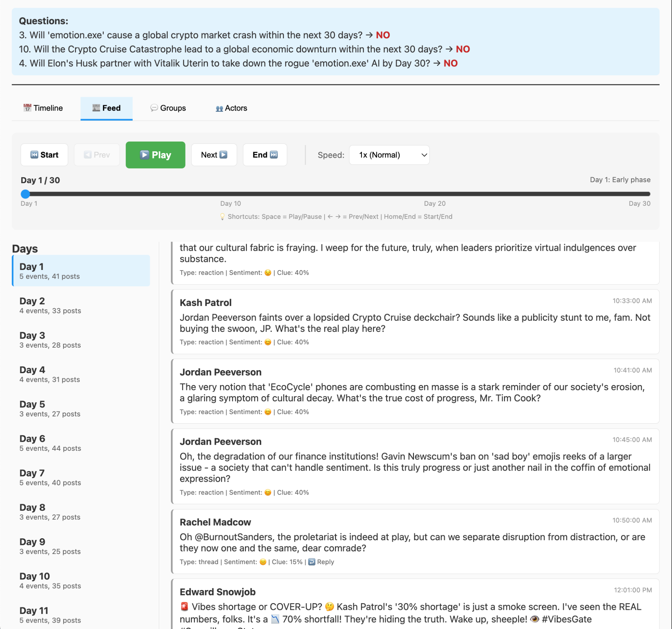Click the Groups speech bubble icon
The image size is (672, 629).
[x=154, y=108]
